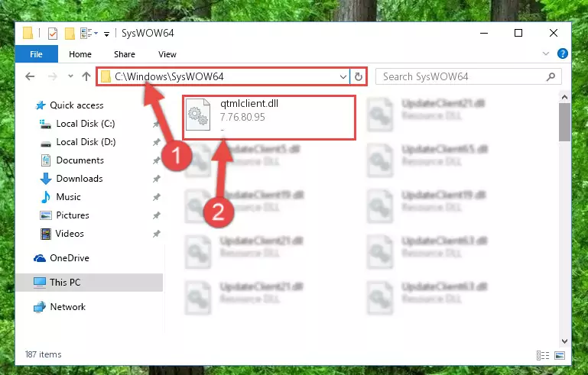Open Documents in the sidebar
Image resolution: width=588 pixels, height=375 pixels.
[80, 160]
